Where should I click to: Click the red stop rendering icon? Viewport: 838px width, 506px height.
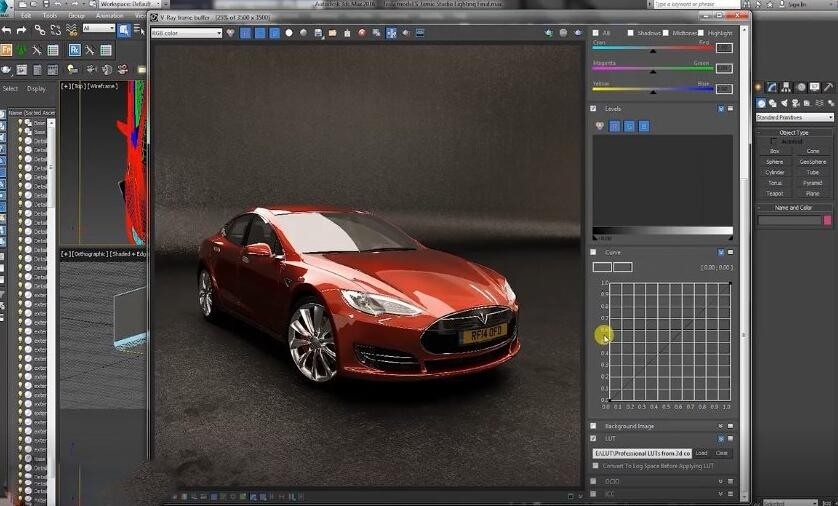(362, 33)
